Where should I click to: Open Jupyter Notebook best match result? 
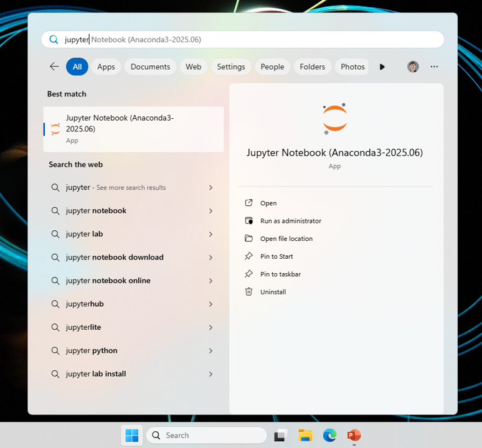click(133, 129)
